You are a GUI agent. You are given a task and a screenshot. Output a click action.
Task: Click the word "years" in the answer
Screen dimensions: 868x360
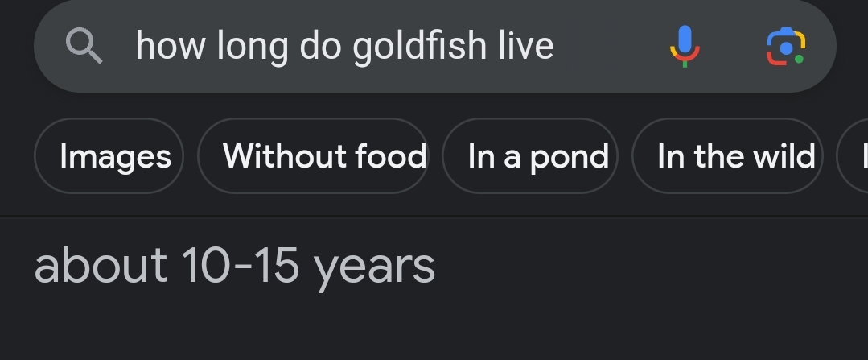click(374, 267)
